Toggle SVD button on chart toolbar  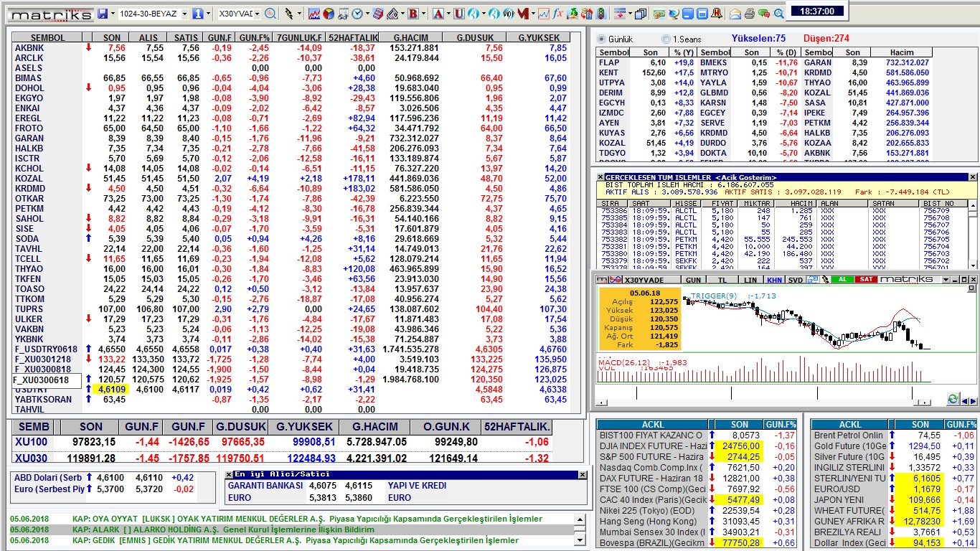[796, 280]
